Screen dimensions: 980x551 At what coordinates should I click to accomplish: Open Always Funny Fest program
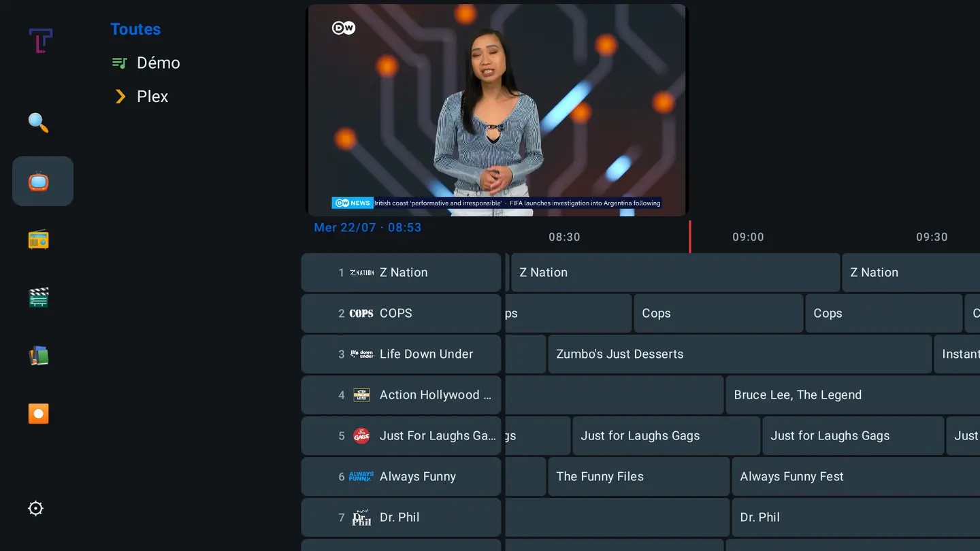[856, 476]
